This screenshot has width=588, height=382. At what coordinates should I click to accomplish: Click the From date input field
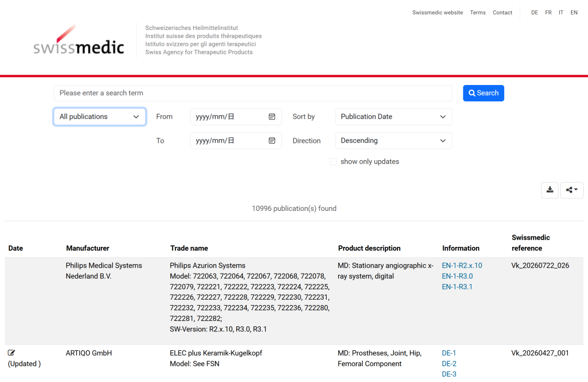(x=236, y=117)
